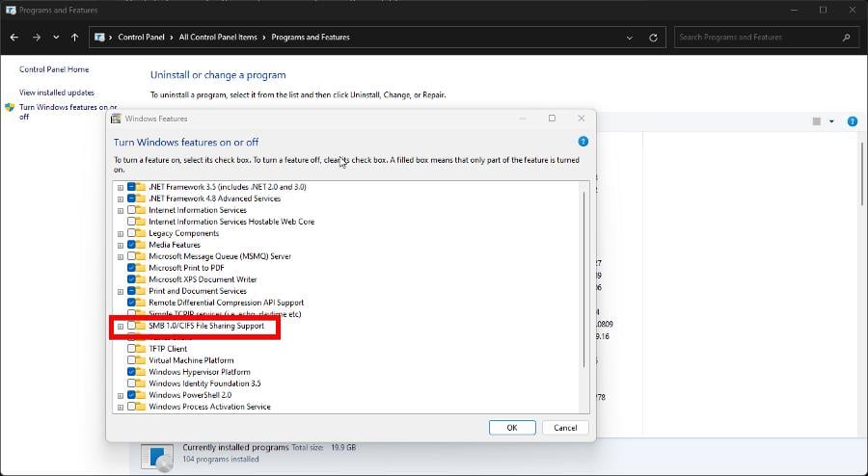Open recent locations dropdown arrow

coord(56,37)
